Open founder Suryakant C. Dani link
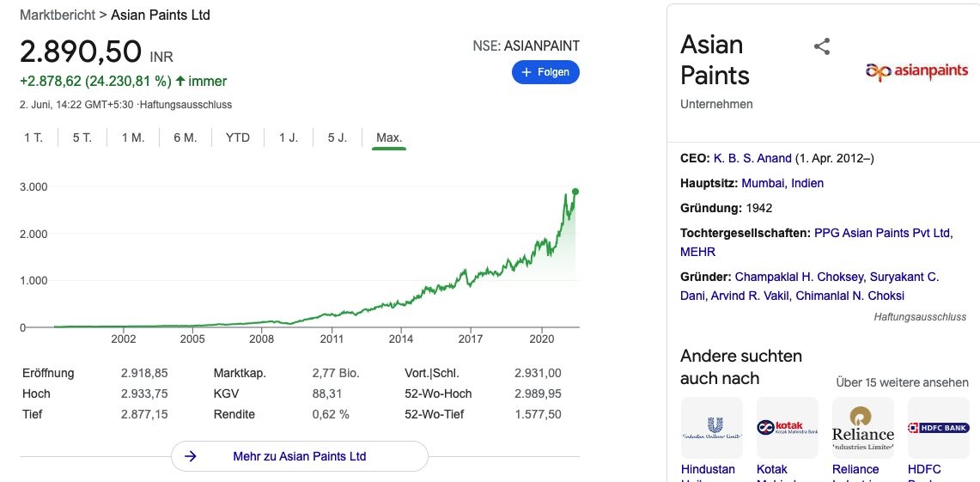 pyautogui.click(x=809, y=286)
